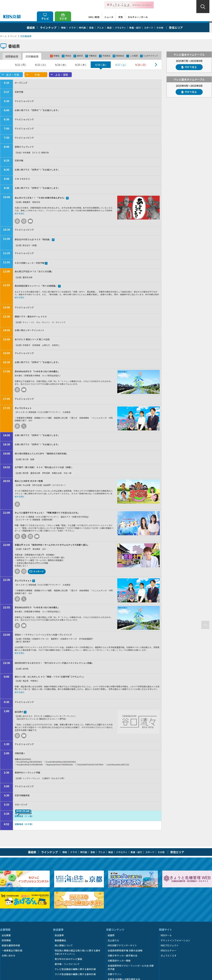Select date 9/24 (水)

pyautogui.click(x=60, y=65)
